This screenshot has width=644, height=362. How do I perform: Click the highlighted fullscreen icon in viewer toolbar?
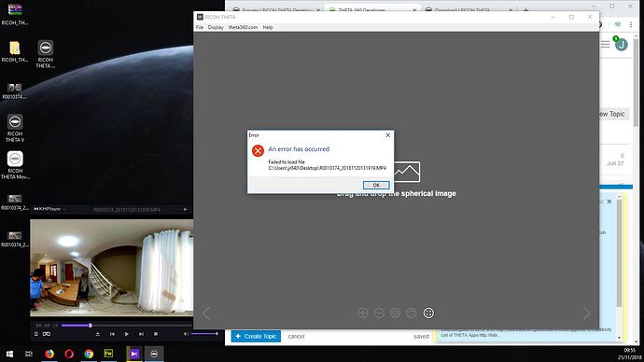(x=428, y=313)
